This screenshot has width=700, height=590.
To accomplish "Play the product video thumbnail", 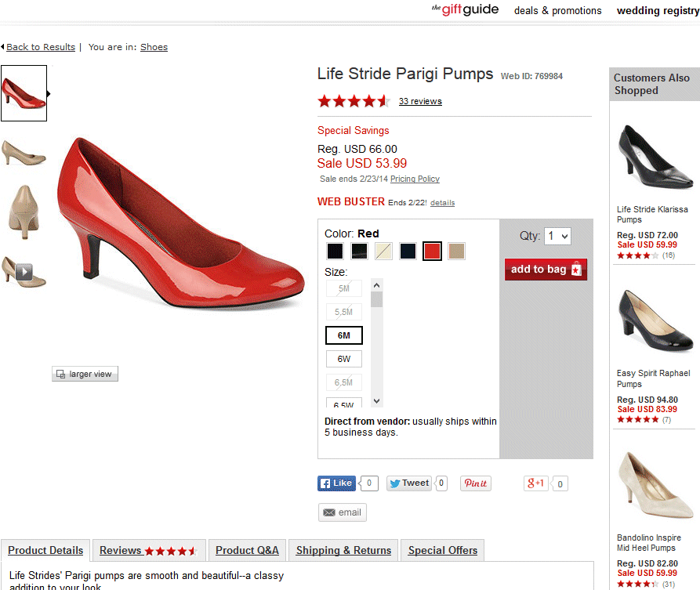I will (x=24, y=271).
